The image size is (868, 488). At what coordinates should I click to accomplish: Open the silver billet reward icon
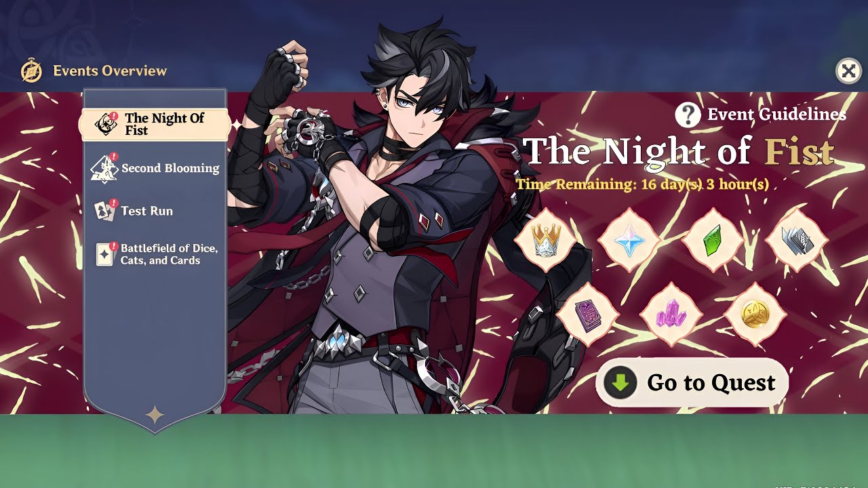[x=797, y=240]
